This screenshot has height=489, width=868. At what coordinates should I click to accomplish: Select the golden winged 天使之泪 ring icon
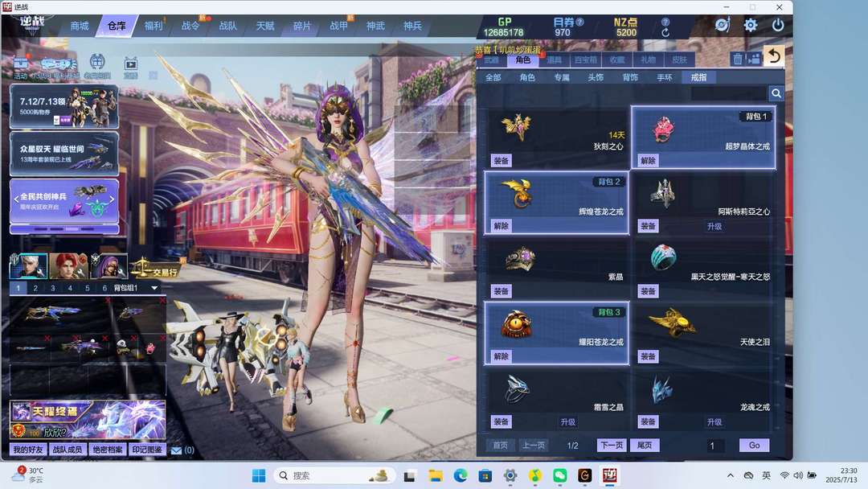(x=672, y=323)
